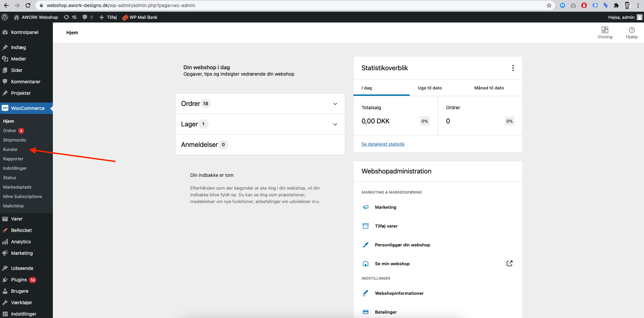The width and height of the screenshot is (644, 318).
Task: Click Tilføj plus icon in admin bar
Action: (x=102, y=17)
